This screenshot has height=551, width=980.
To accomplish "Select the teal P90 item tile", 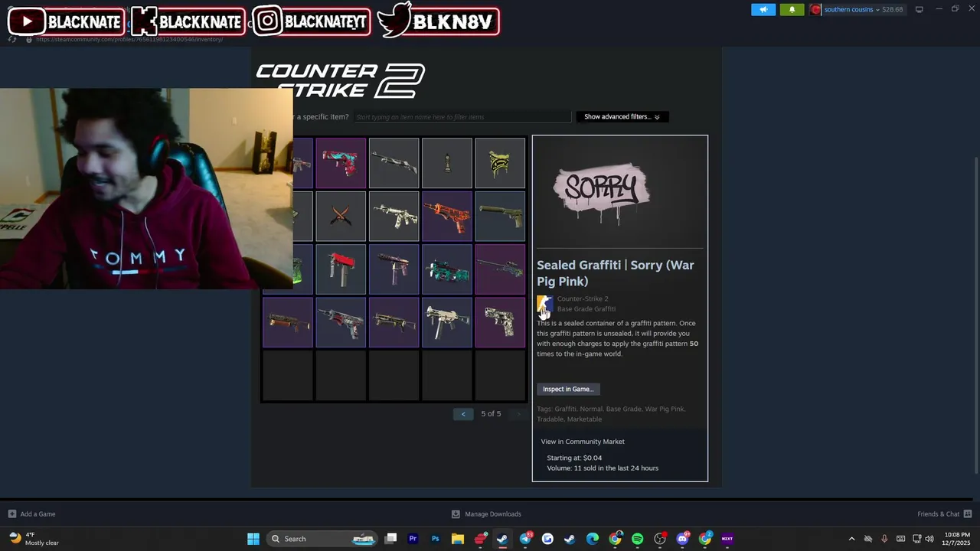I will pyautogui.click(x=447, y=269).
